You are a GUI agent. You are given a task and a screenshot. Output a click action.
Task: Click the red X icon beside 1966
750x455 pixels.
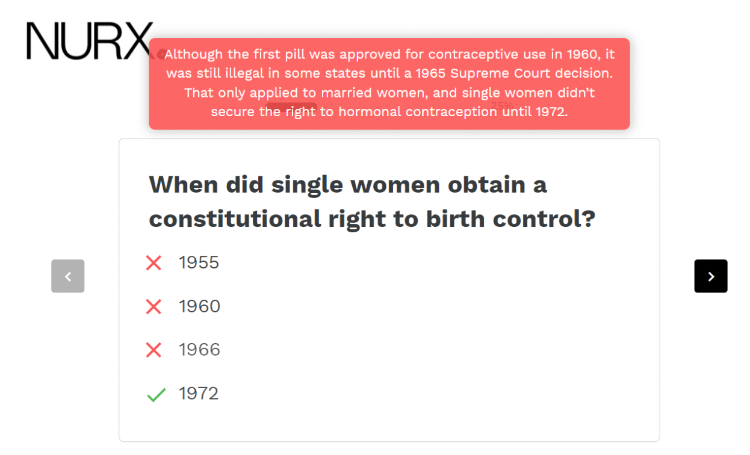click(x=154, y=350)
